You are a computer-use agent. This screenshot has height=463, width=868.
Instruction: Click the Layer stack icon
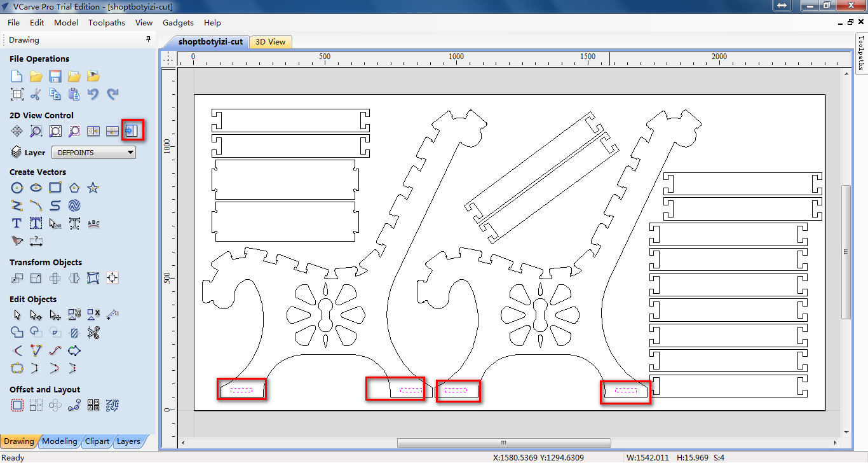[17, 152]
